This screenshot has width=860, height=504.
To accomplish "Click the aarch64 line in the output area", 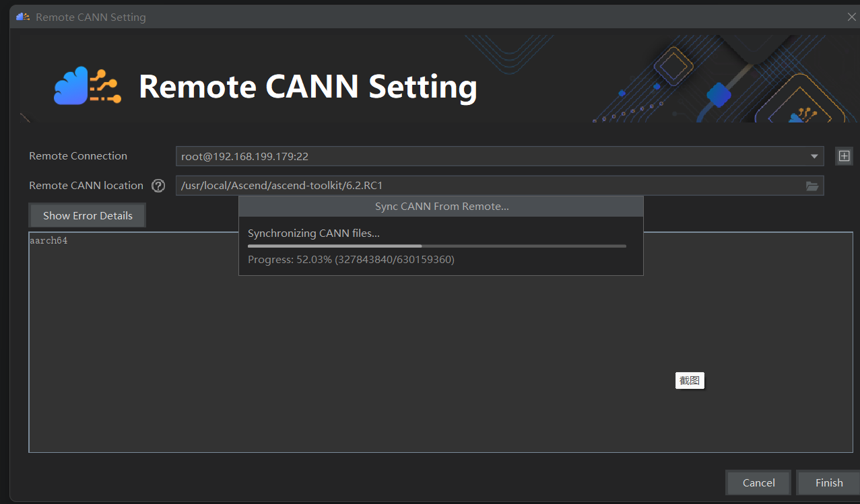I will click(48, 240).
